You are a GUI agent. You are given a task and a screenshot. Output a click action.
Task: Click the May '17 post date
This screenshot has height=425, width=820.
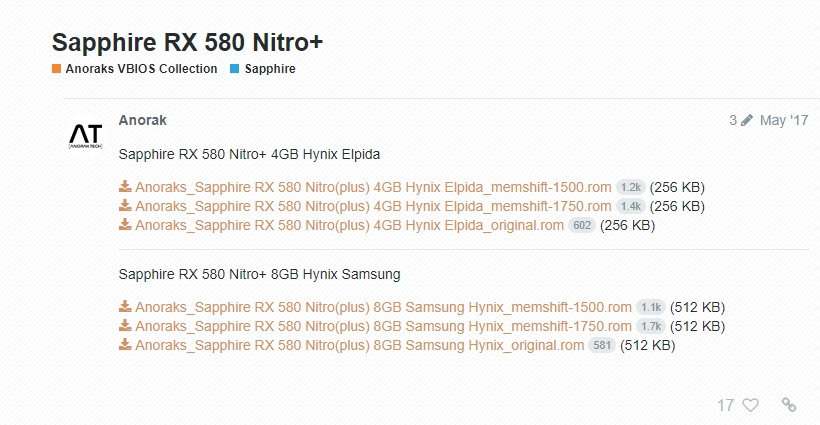coord(784,120)
